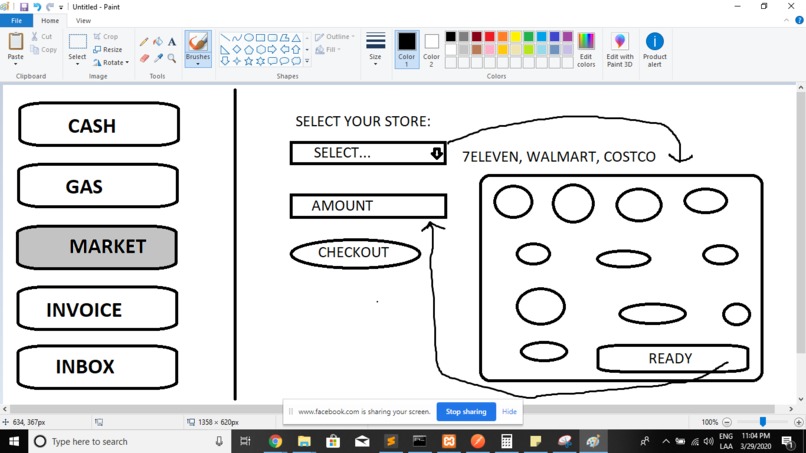Open the Windows notification center
Image resolution: width=806 pixels, height=453 pixels.
pyautogui.click(x=787, y=441)
